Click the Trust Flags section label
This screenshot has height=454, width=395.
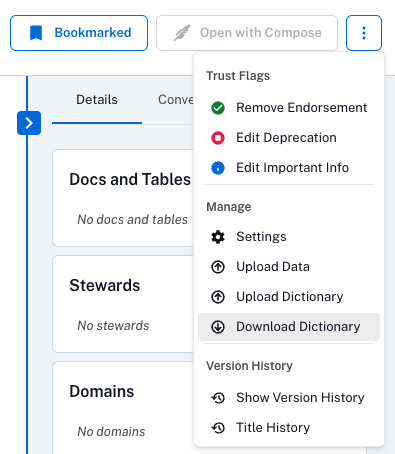click(238, 76)
